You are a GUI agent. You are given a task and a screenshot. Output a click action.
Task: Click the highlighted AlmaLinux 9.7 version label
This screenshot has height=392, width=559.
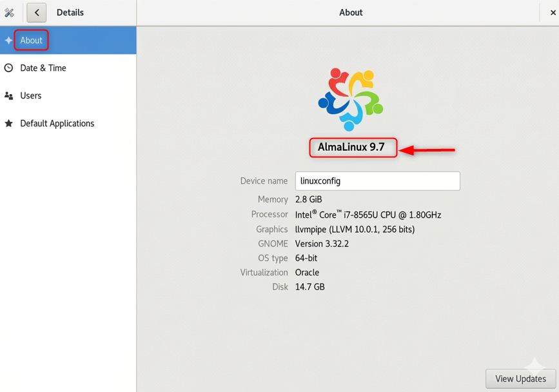click(353, 148)
